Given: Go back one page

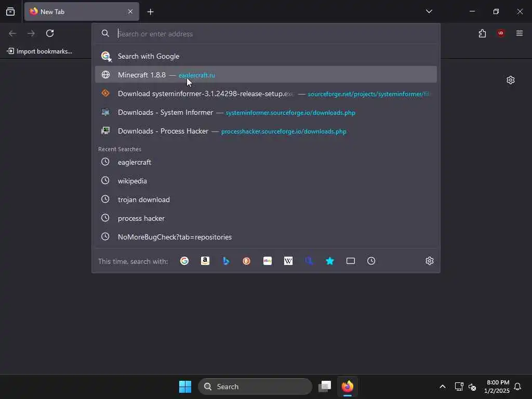Looking at the screenshot, I should (12, 33).
